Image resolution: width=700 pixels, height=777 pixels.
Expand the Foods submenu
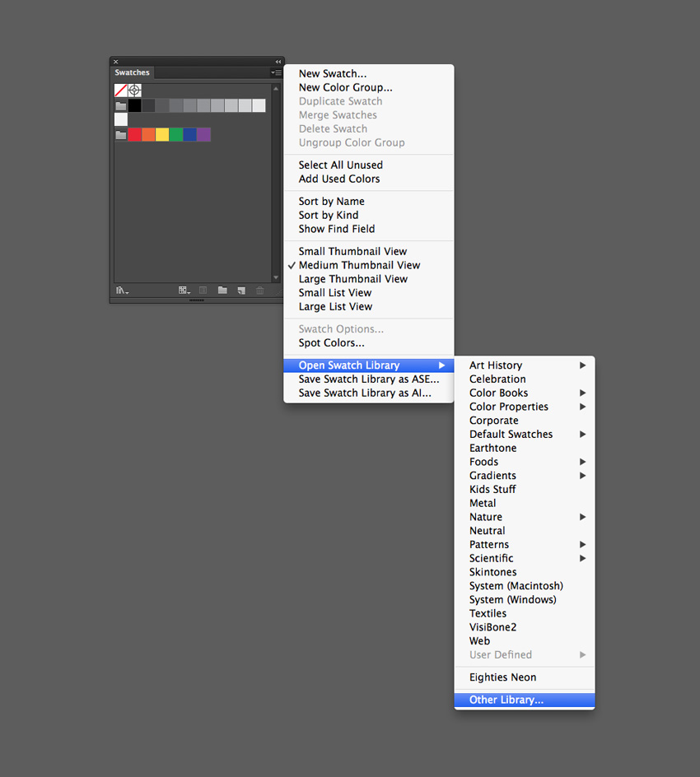pyautogui.click(x=525, y=462)
